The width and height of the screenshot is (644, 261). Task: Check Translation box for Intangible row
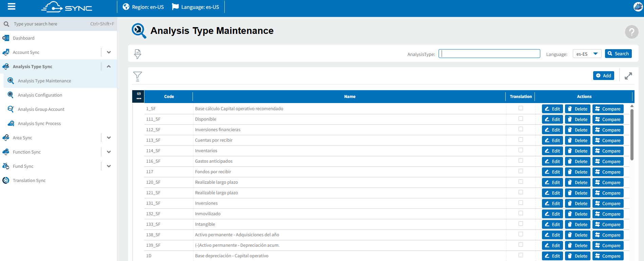(521, 224)
